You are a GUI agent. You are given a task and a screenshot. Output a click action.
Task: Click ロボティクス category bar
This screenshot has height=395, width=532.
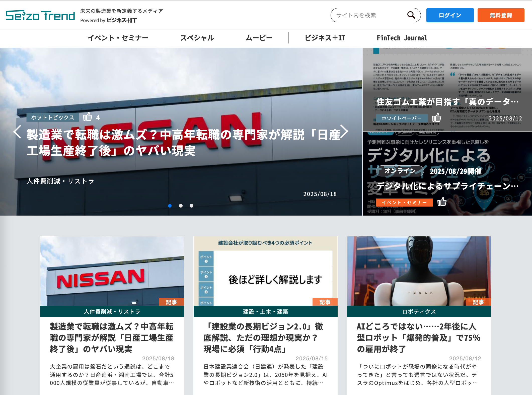[419, 311]
